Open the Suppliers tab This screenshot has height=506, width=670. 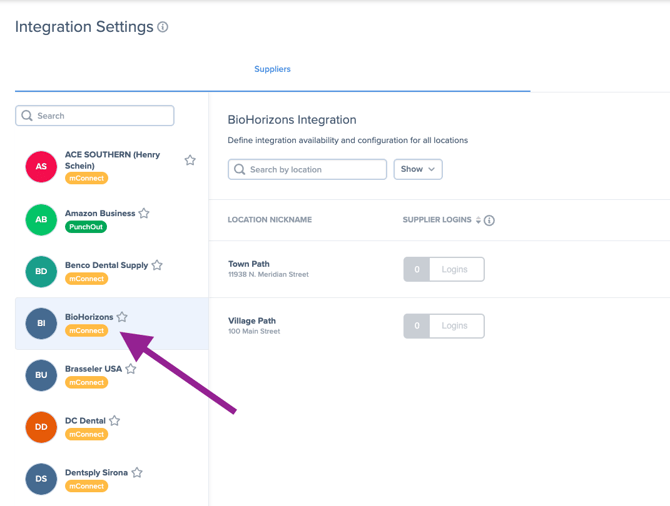(272, 69)
